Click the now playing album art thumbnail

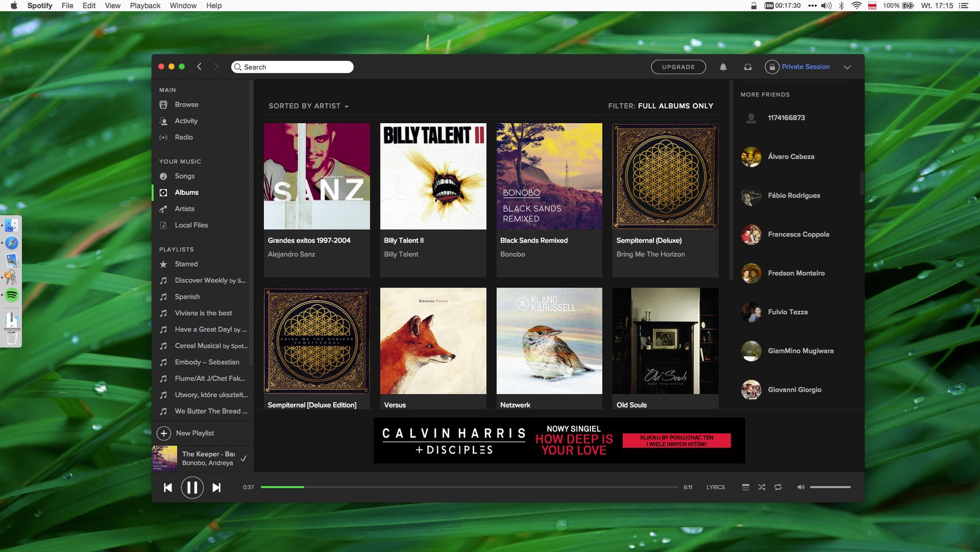(x=165, y=458)
